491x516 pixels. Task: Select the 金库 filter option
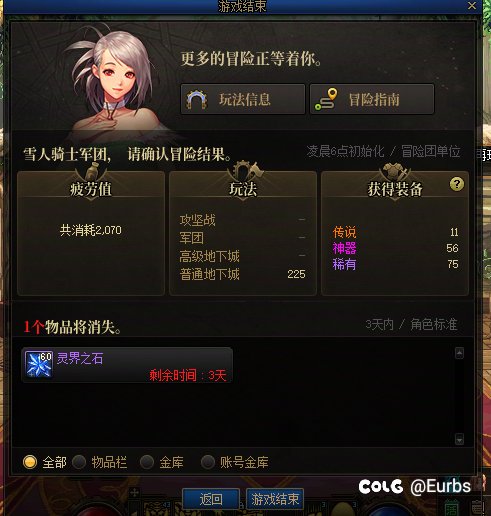[162, 462]
